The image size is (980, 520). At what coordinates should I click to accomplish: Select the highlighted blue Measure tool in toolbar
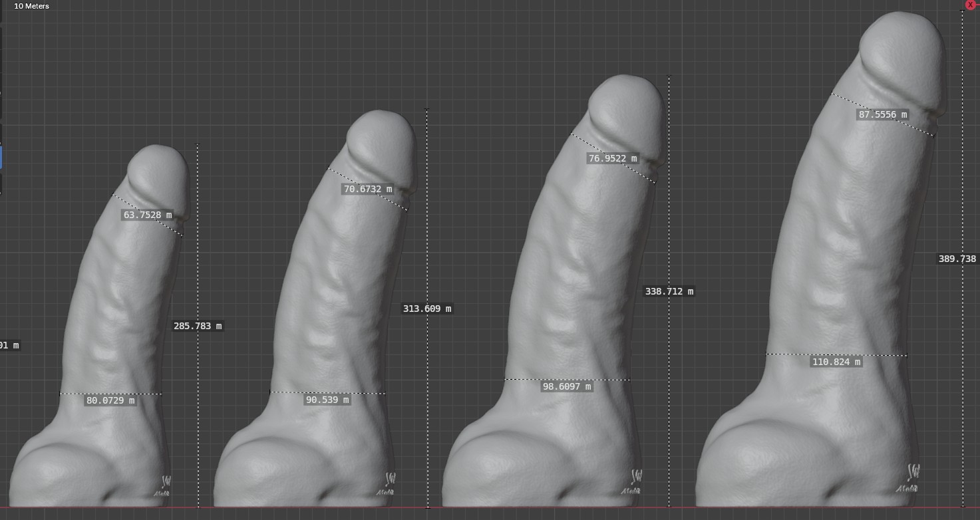coord(1,158)
